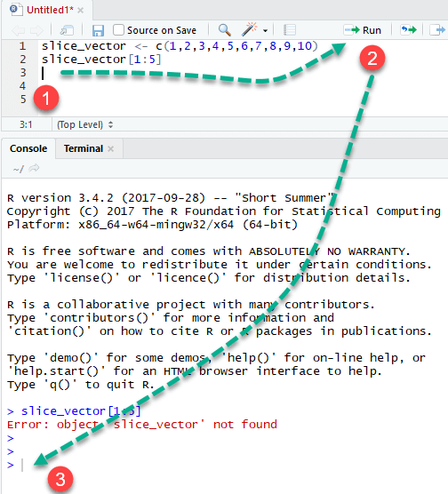The height and width of the screenshot is (494, 448).
Task: Open the find/replace magnifier tool
Action: (x=225, y=30)
